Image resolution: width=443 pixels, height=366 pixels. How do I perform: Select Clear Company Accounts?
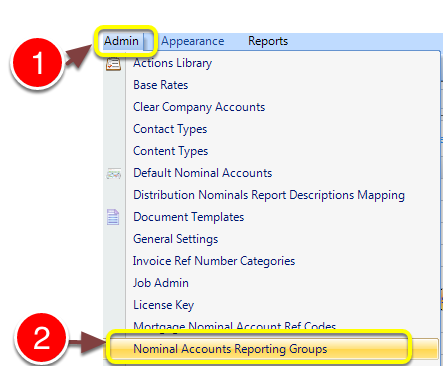point(199,107)
